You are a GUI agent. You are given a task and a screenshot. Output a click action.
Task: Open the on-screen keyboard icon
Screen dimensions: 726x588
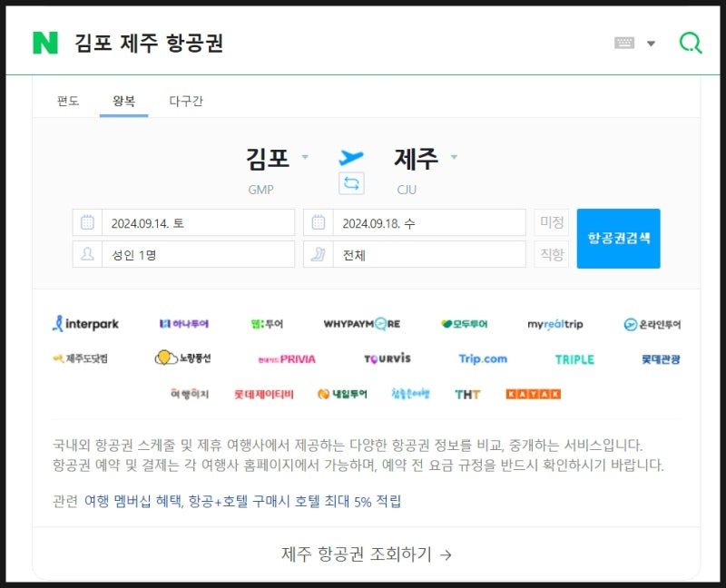coord(624,43)
